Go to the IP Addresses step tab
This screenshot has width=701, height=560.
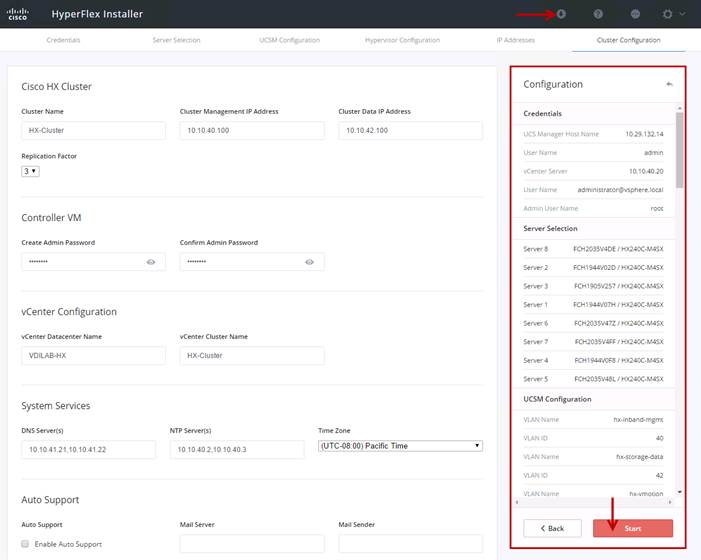click(515, 40)
